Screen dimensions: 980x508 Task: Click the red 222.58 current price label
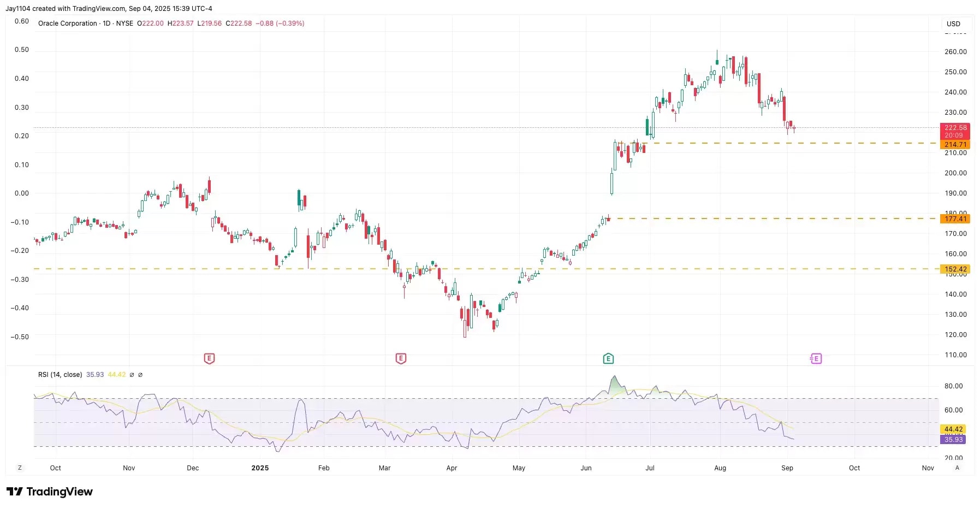[955, 128]
